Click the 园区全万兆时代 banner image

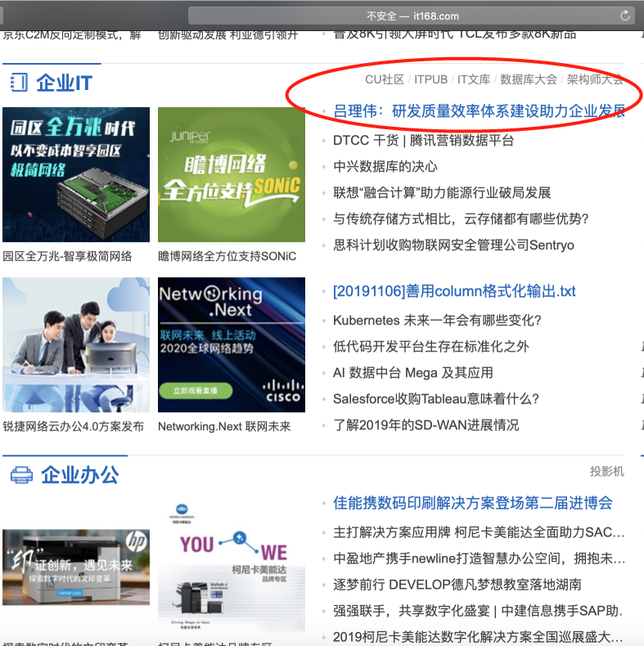point(76,175)
